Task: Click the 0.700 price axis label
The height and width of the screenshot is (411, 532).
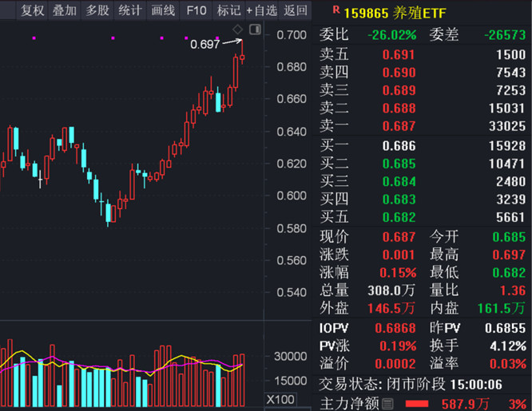Action: (292, 35)
